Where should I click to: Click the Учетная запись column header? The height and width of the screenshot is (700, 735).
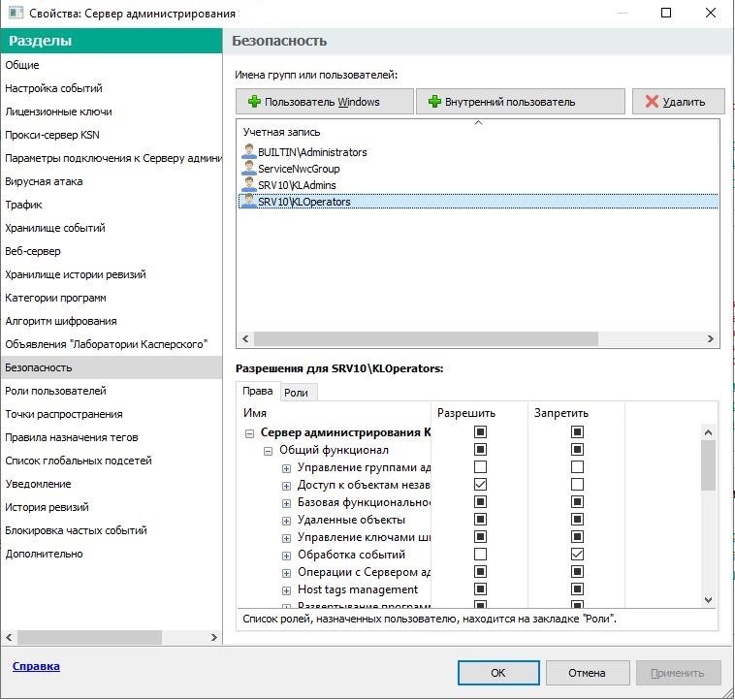coord(281,132)
